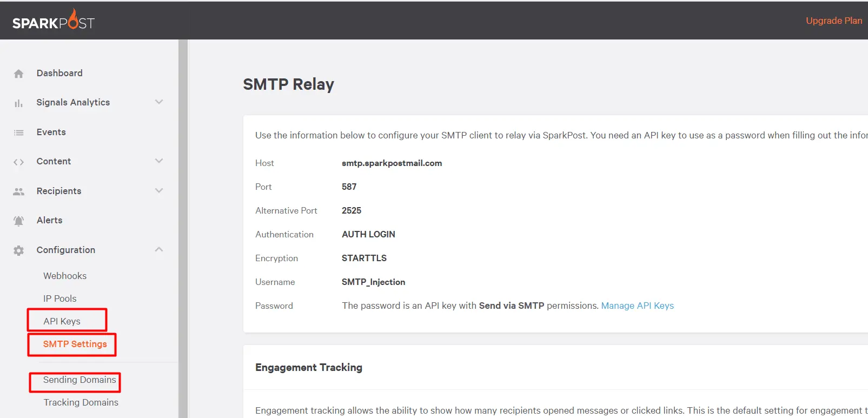Screen dimensions: 868x418
Task: Collapse the Configuration section chevron
Action: [159, 249]
